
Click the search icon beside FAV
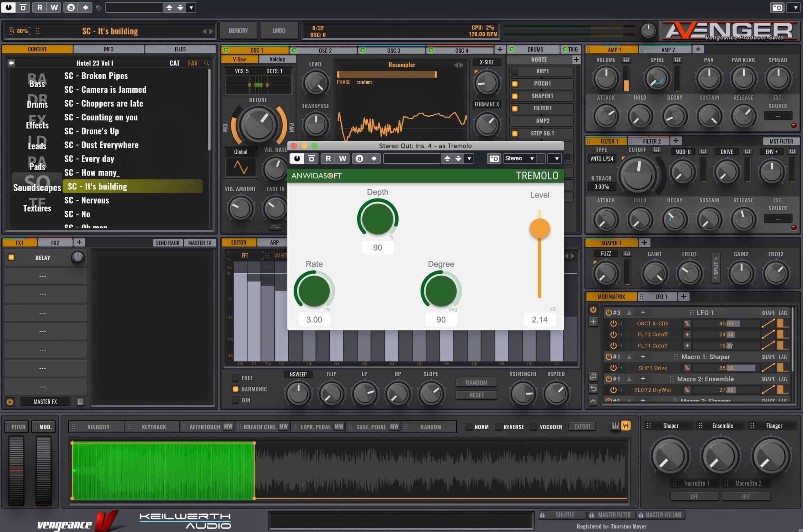[206, 63]
